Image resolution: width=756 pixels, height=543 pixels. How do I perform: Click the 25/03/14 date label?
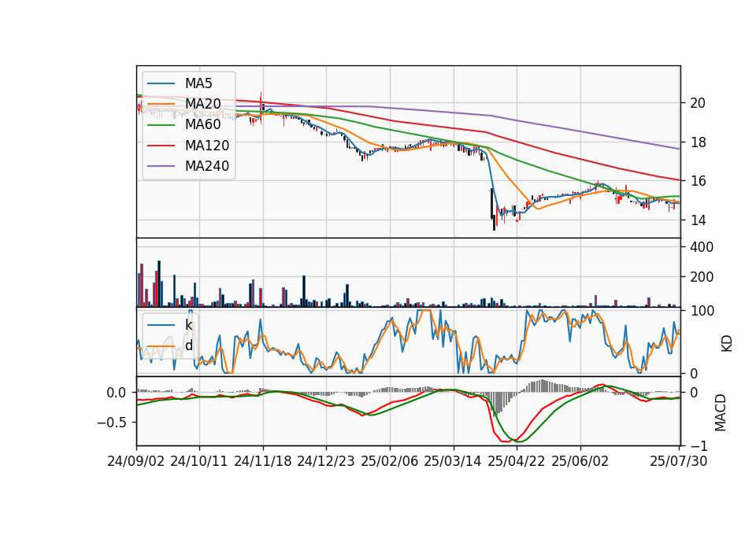coord(453,461)
